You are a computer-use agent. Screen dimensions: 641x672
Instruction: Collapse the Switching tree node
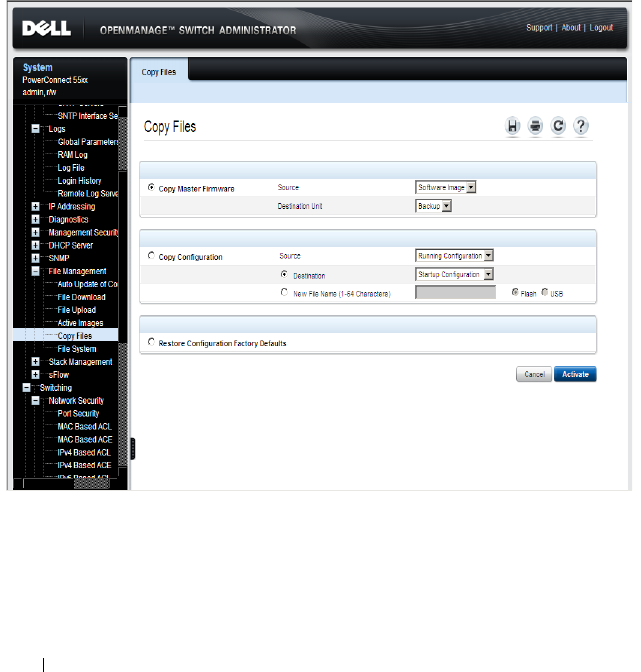tap(27, 387)
